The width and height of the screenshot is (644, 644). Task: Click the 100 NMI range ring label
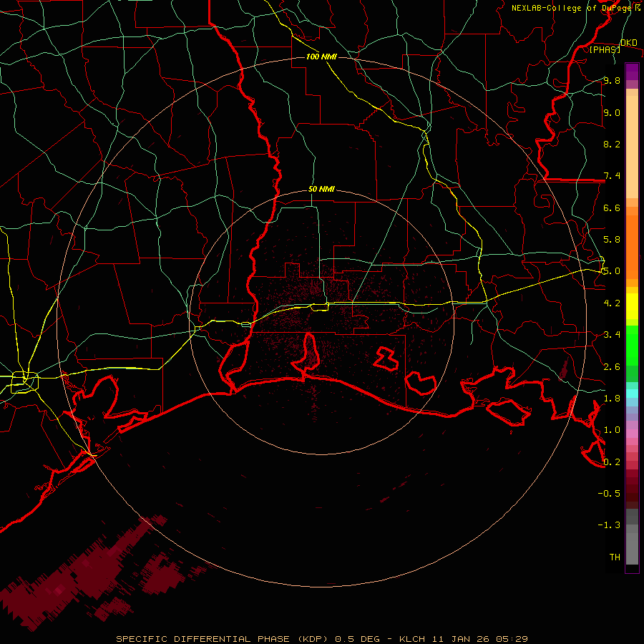321,57
